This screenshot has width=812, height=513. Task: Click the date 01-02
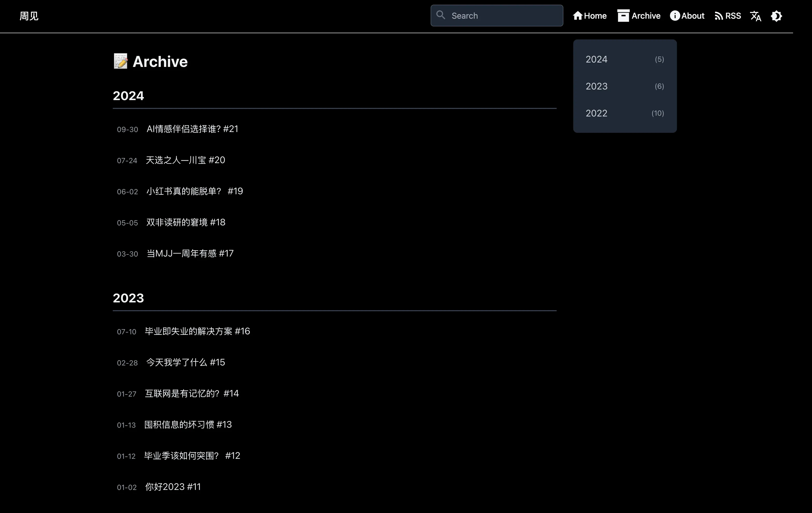[127, 487]
